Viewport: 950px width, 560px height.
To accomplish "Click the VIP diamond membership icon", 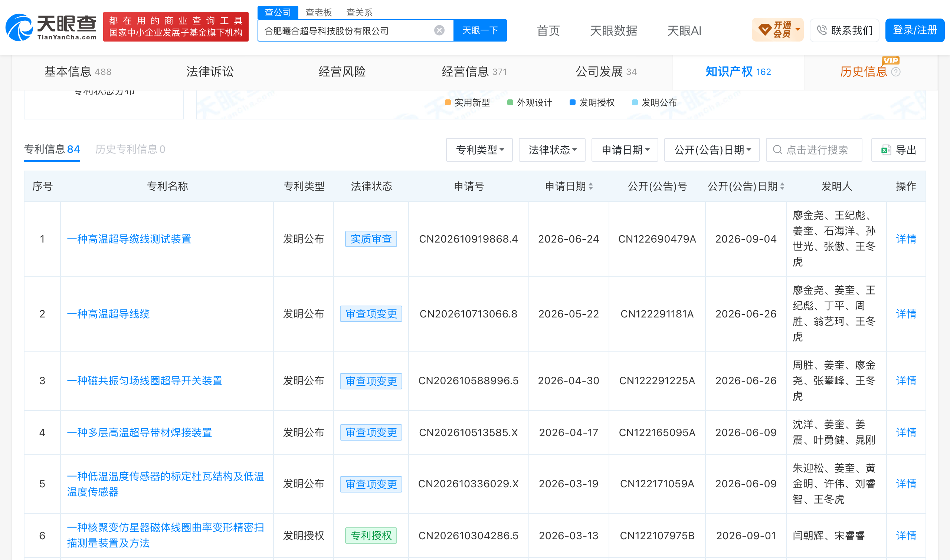I will [765, 29].
